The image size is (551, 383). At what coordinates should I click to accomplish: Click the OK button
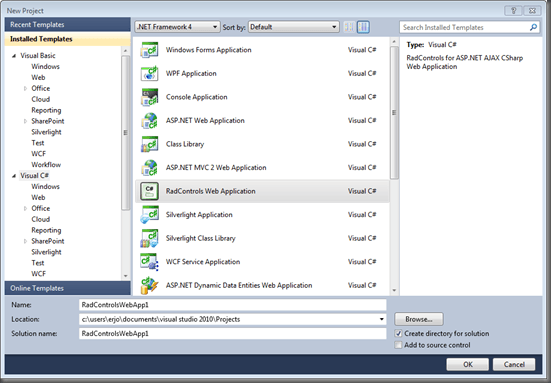click(x=468, y=364)
